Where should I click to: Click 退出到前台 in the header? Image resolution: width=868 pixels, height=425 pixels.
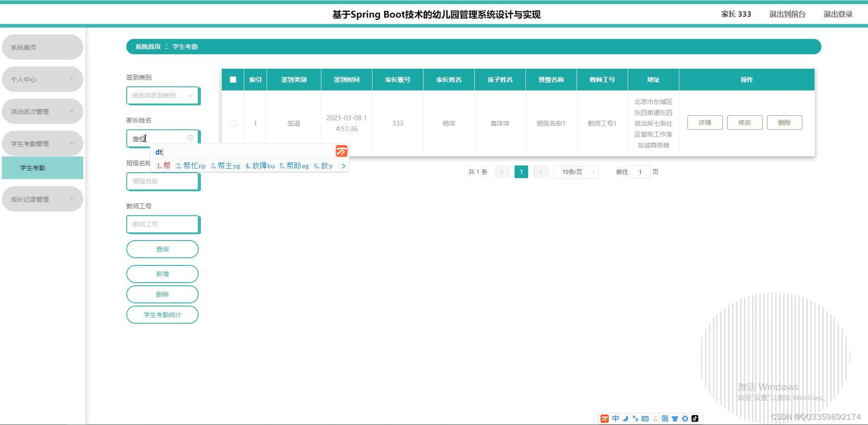787,14
